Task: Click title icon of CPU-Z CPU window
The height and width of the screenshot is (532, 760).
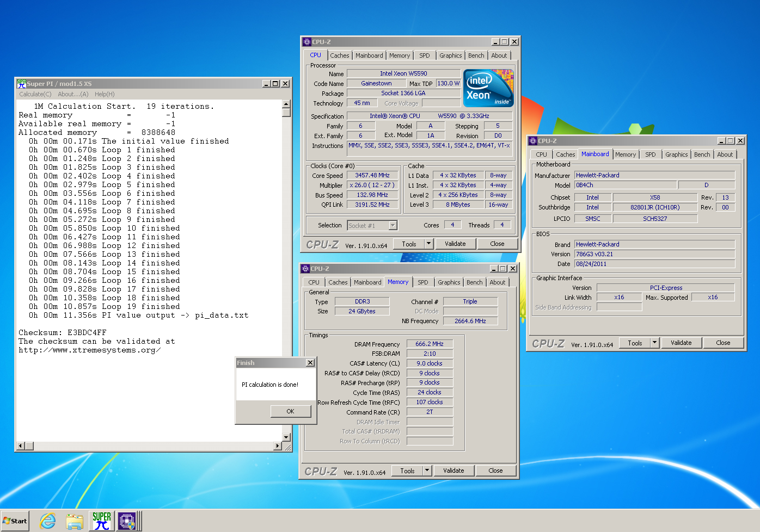Action: pos(307,42)
